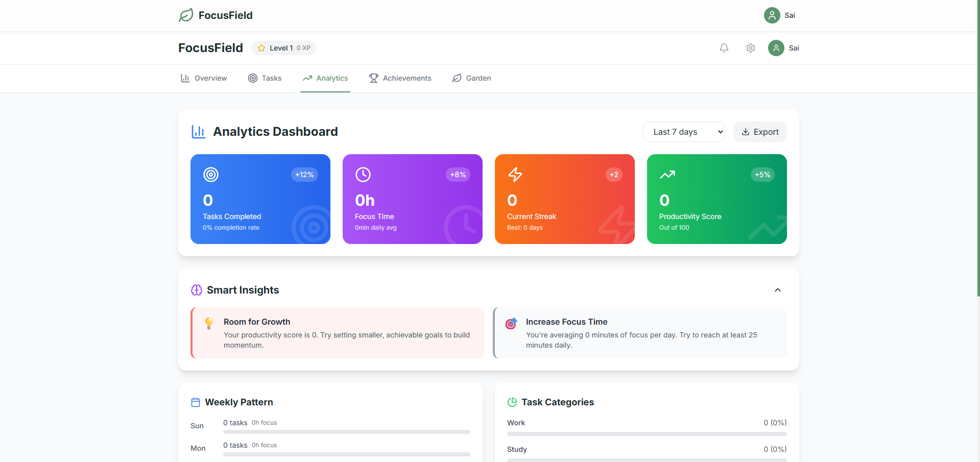
Task: Click the green Sai avatar beside settings gear
Action: 776,48
